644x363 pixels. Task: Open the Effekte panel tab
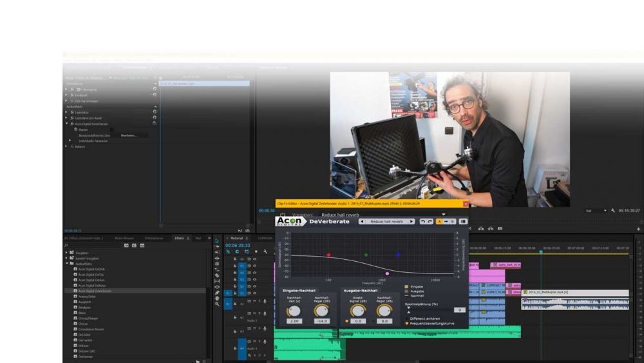coord(179,238)
